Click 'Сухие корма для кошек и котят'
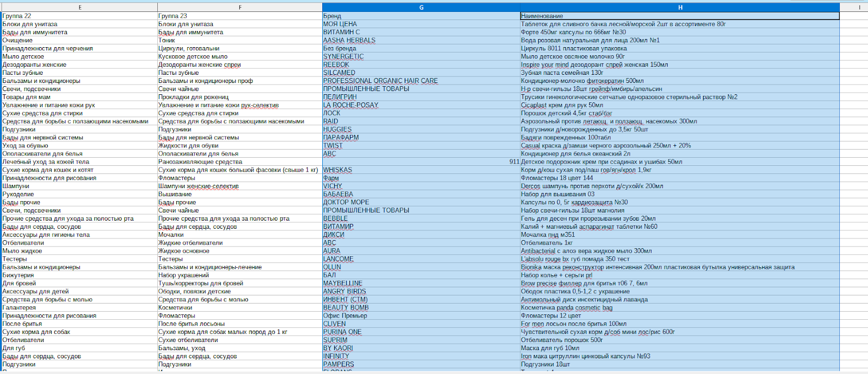 click(80, 170)
